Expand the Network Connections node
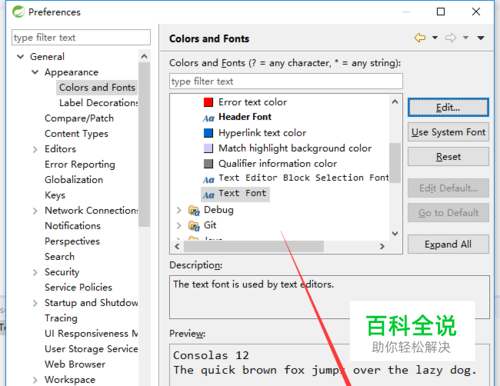500x386 pixels. pyautogui.click(x=35, y=211)
